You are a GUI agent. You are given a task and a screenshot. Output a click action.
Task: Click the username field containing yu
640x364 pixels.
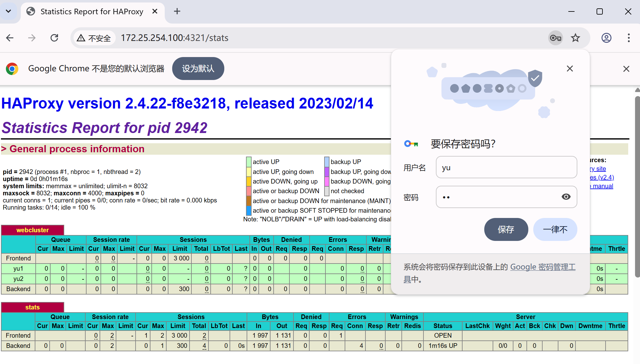pyautogui.click(x=506, y=167)
